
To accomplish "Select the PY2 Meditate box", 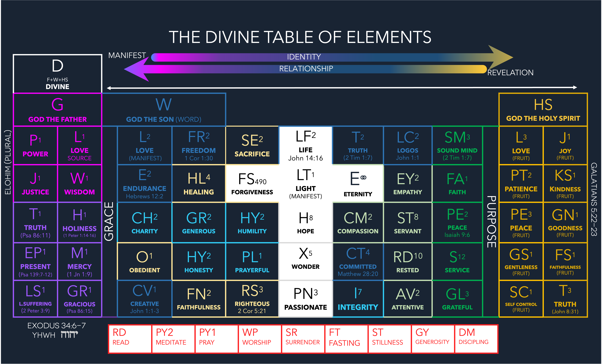I will tap(173, 339).
